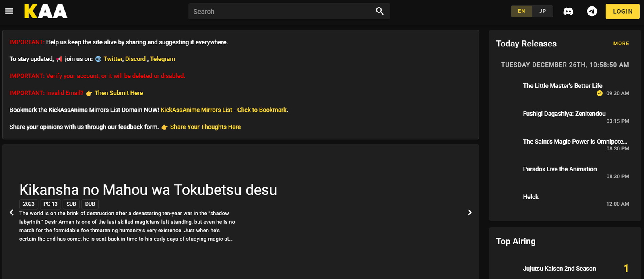Viewport: 644px width, 279px height.
Task: Open Kikansha no Mahou wa Tokubetsu desu
Action: (148, 189)
